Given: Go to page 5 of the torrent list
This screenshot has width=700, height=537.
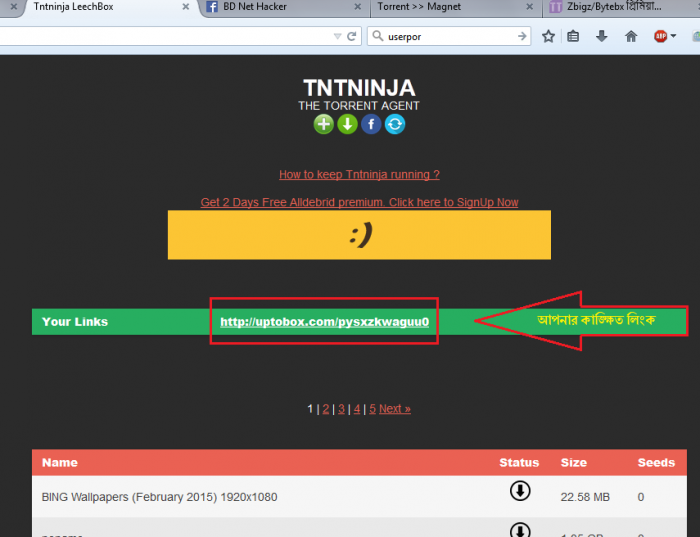Looking at the screenshot, I should (372, 409).
